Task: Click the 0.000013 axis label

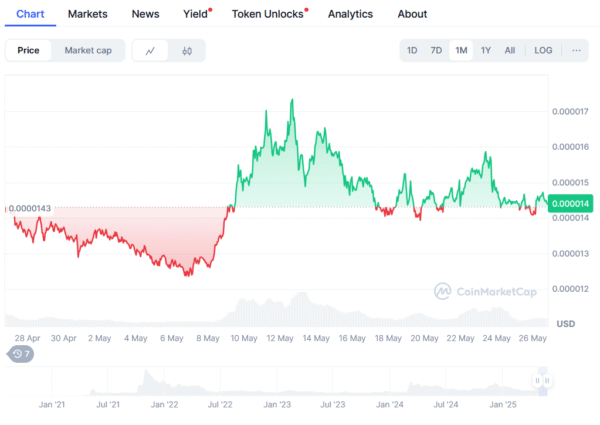Action: pyautogui.click(x=570, y=254)
